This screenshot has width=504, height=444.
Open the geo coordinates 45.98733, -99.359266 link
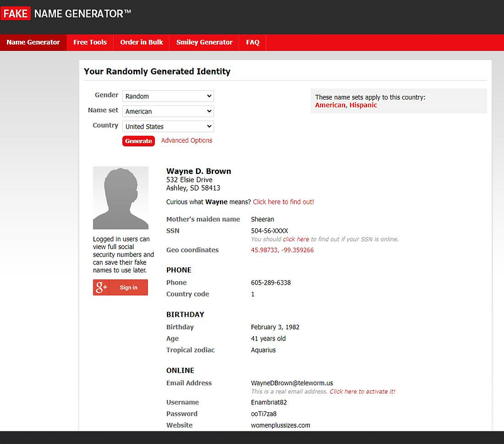pos(282,250)
